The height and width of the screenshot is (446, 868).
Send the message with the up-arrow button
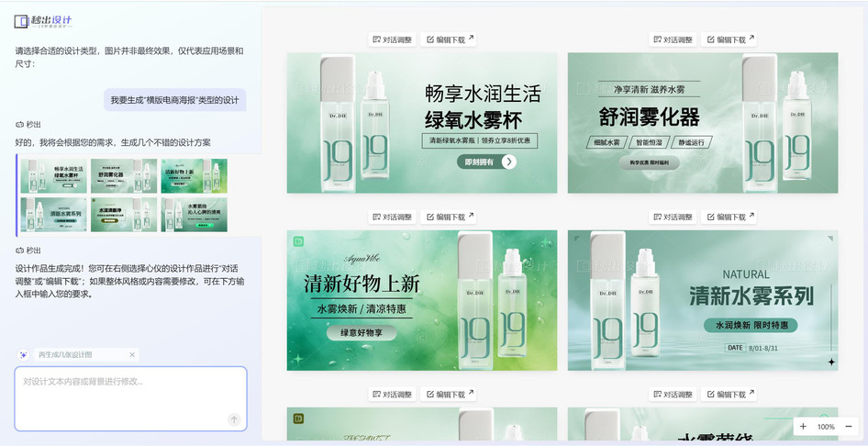(234, 419)
